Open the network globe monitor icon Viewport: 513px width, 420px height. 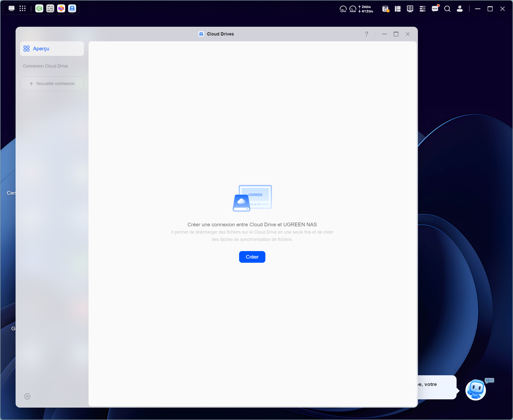410,9
